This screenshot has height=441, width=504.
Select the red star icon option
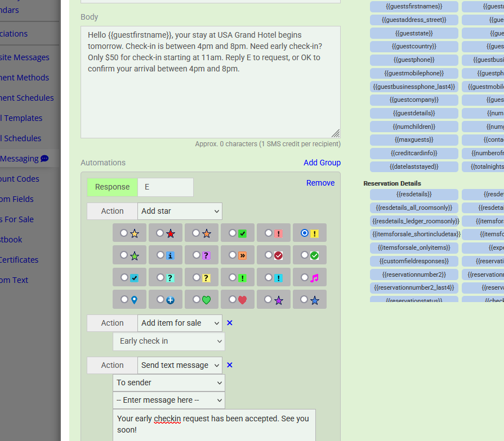(160, 233)
